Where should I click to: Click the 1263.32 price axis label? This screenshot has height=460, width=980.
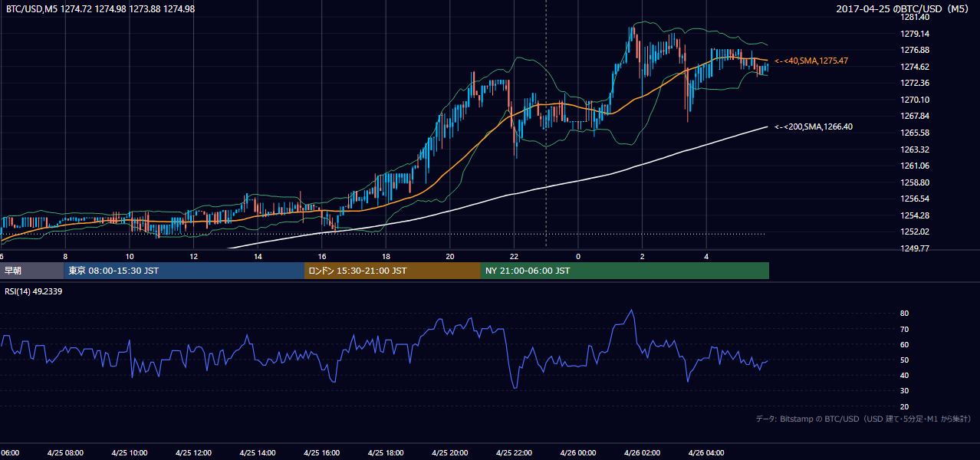pos(915,149)
